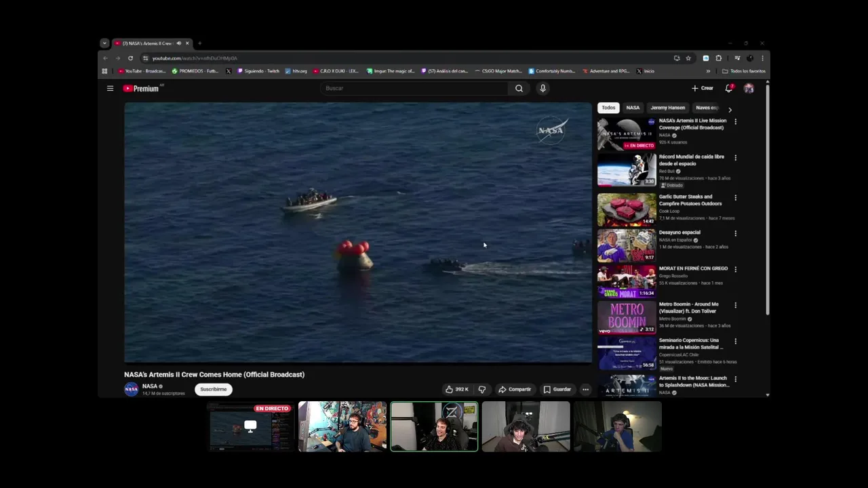This screenshot has width=868, height=488.
Task: Open the YouTube hamburger guide menu
Action: point(110,88)
